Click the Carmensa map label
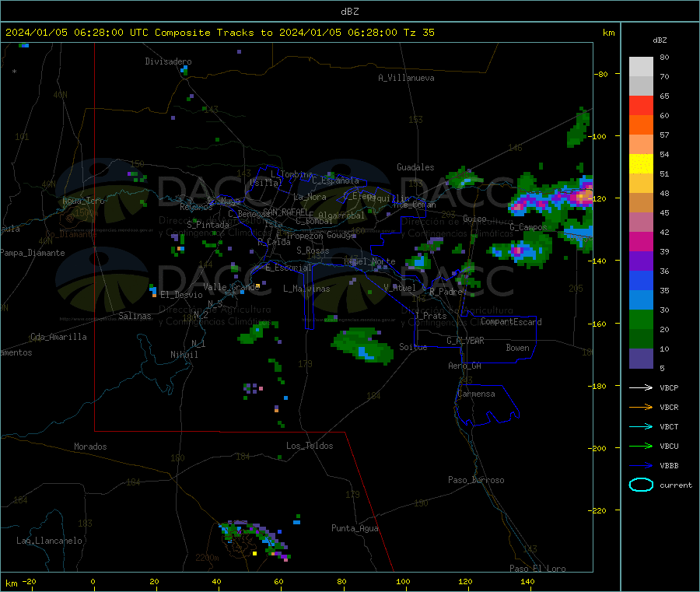 476,394
